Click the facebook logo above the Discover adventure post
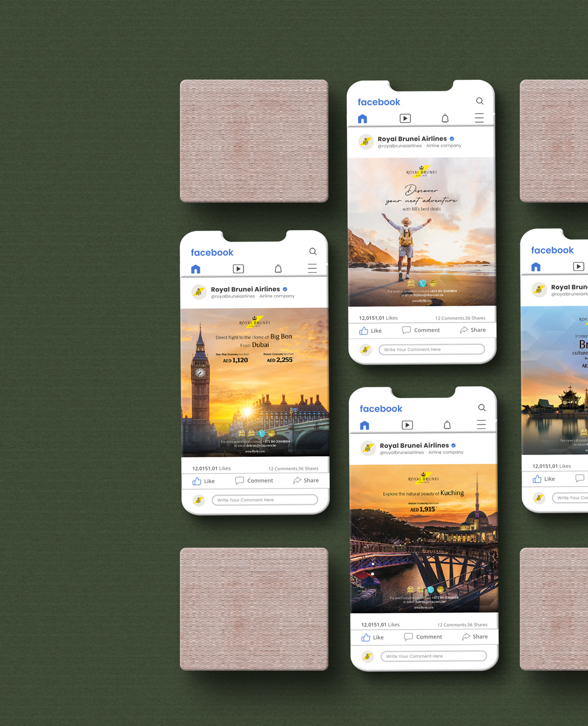 (x=379, y=102)
